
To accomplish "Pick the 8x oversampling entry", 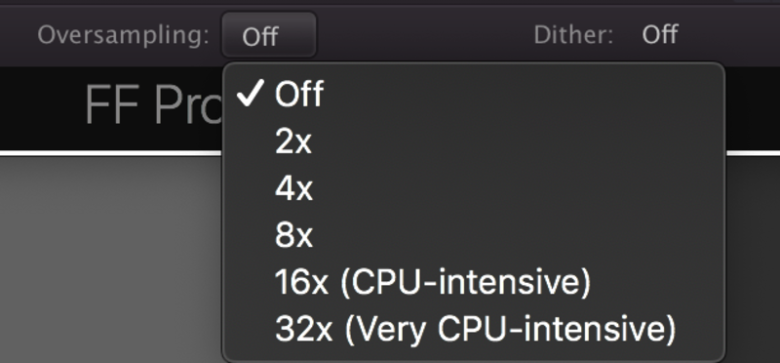I will tap(474, 235).
